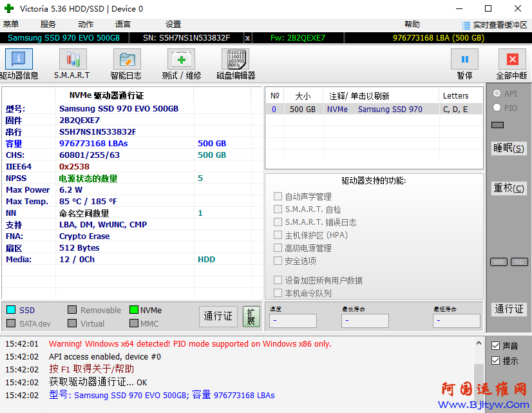This screenshot has height=413, width=532.
Task: Select the 测试 / 维修 test and repair icon
Action: [x=181, y=60]
